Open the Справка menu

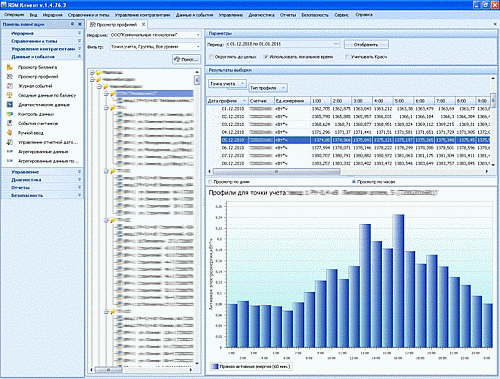click(x=364, y=15)
